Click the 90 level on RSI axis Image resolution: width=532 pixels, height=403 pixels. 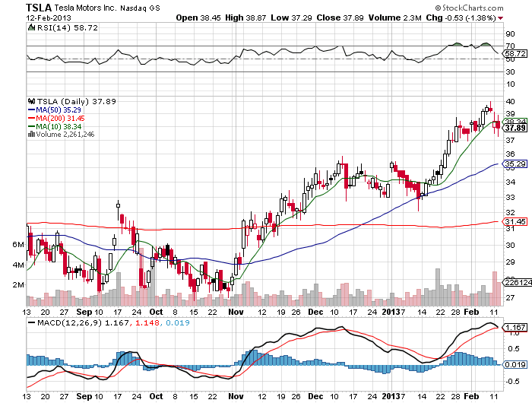tap(510, 34)
